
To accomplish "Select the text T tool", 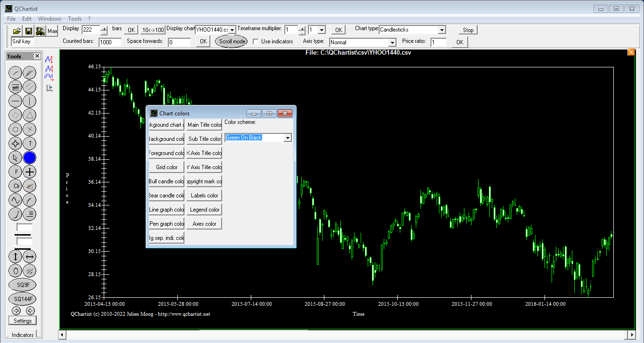I will click(30, 144).
